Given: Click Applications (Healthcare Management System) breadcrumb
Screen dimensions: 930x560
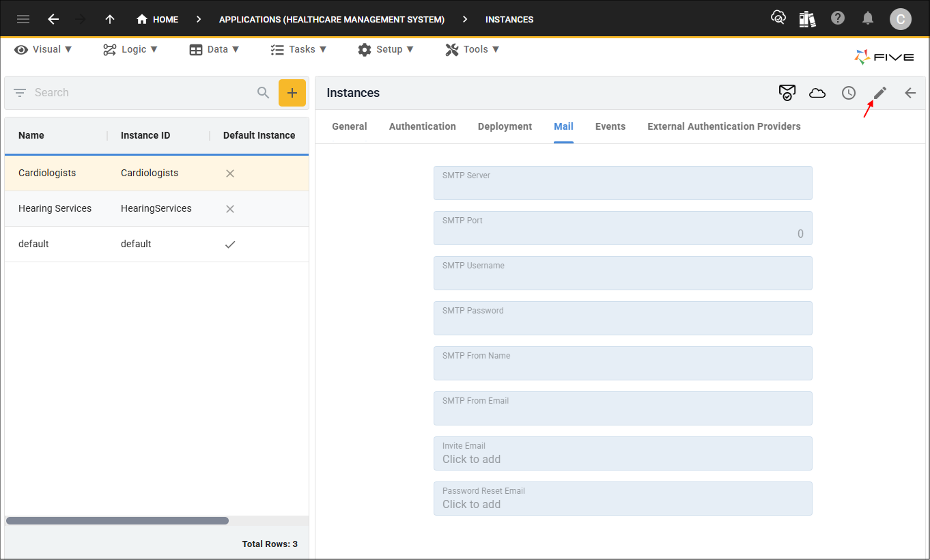Looking at the screenshot, I should tap(331, 19).
